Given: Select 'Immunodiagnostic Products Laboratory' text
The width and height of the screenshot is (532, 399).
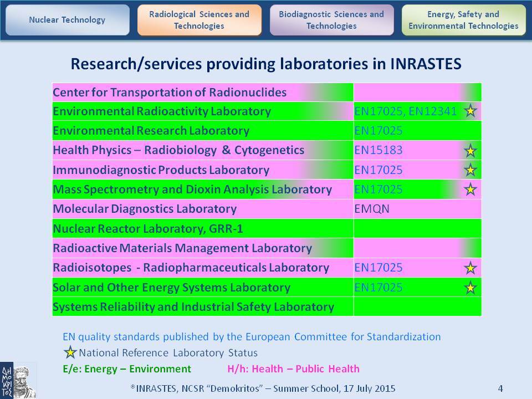Looking at the screenshot, I should click(161, 170).
